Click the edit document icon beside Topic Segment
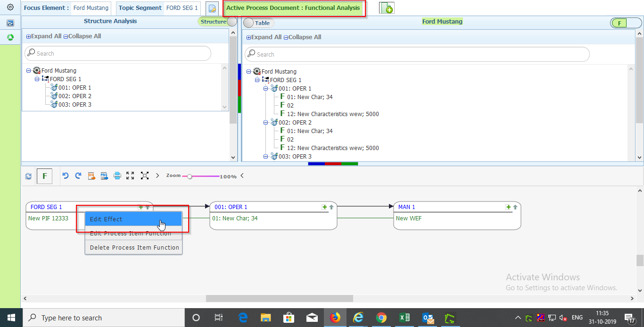The width and height of the screenshot is (644, 327). click(x=212, y=8)
